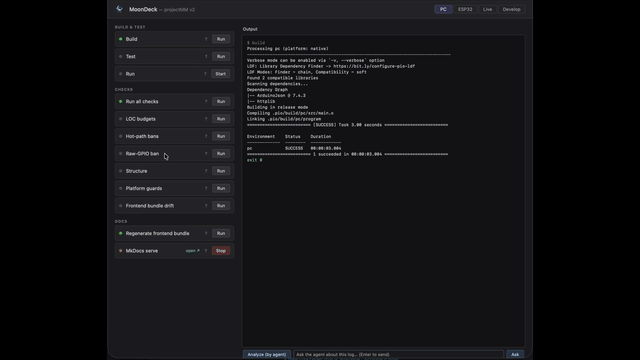Show help for LOC budgets

pos(206,119)
